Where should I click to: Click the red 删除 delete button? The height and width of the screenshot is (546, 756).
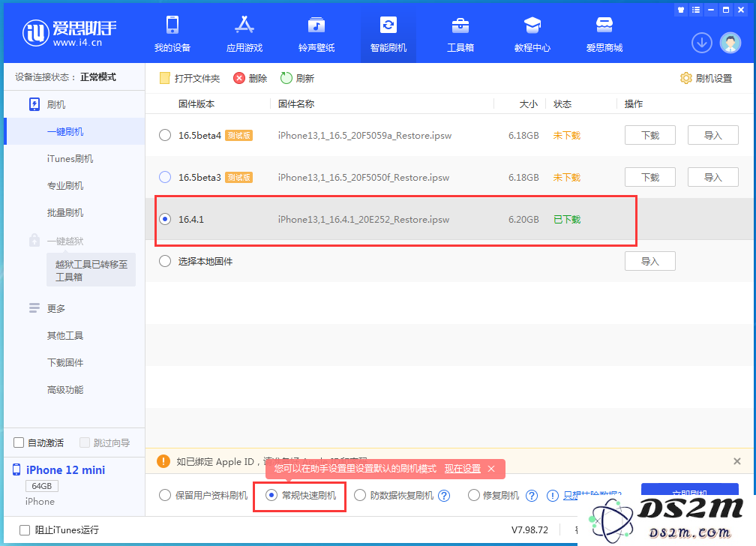click(x=250, y=78)
